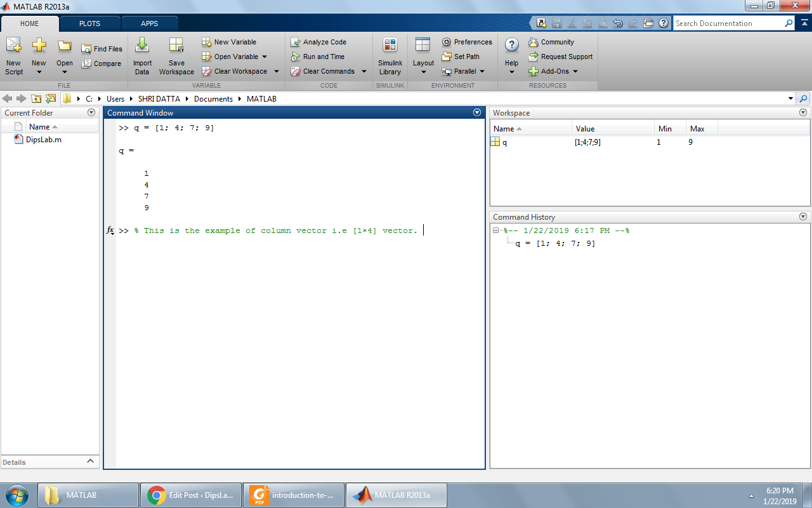Image resolution: width=812 pixels, height=508 pixels.
Task: Open the Layout dropdown menu
Action: (423, 54)
